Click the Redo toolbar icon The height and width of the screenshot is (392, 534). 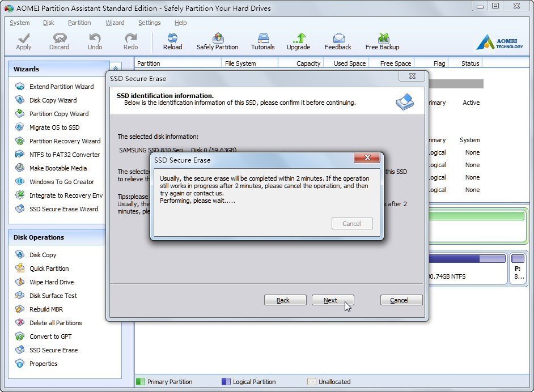coord(130,41)
